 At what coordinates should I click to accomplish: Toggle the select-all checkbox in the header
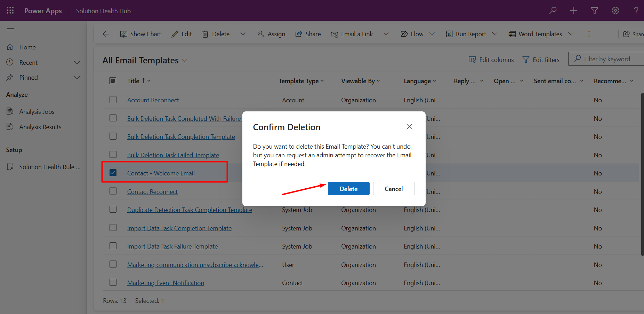(x=113, y=81)
